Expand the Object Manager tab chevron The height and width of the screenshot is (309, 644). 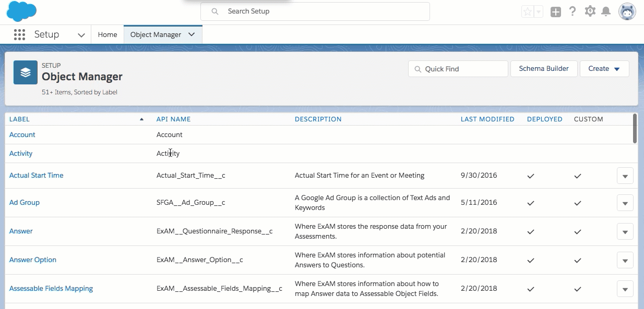click(192, 34)
